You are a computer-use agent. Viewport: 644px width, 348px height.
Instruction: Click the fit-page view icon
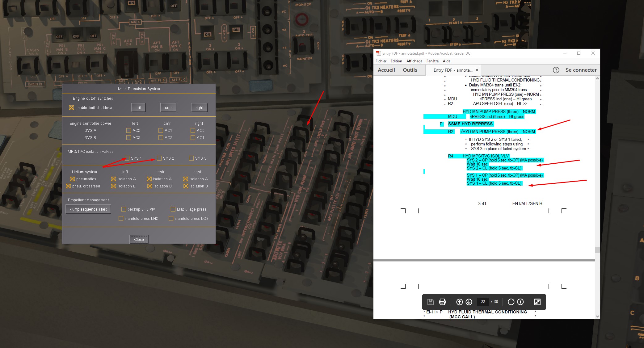tap(537, 302)
